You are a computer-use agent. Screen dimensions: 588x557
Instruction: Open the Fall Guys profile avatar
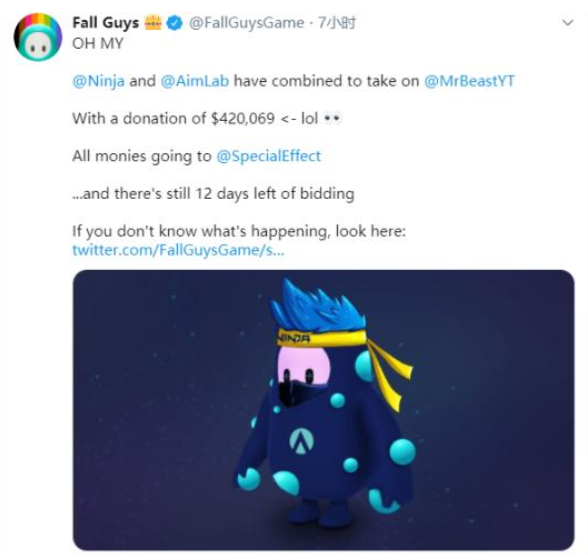[38, 37]
